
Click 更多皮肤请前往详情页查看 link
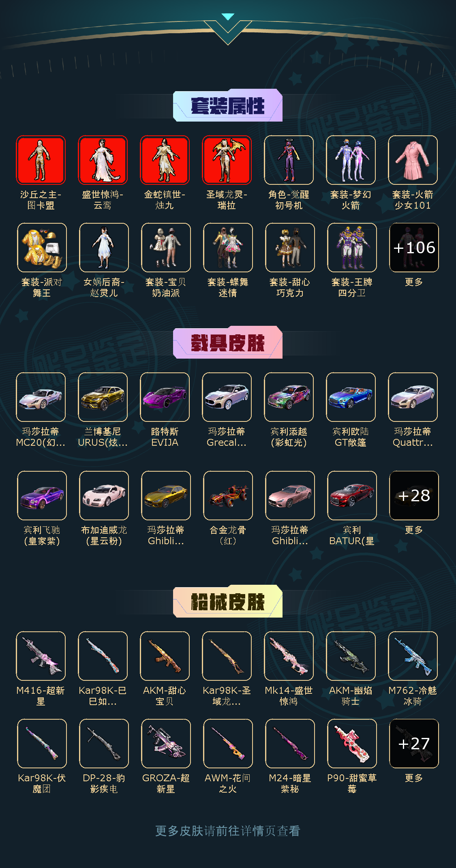point(228,831)
